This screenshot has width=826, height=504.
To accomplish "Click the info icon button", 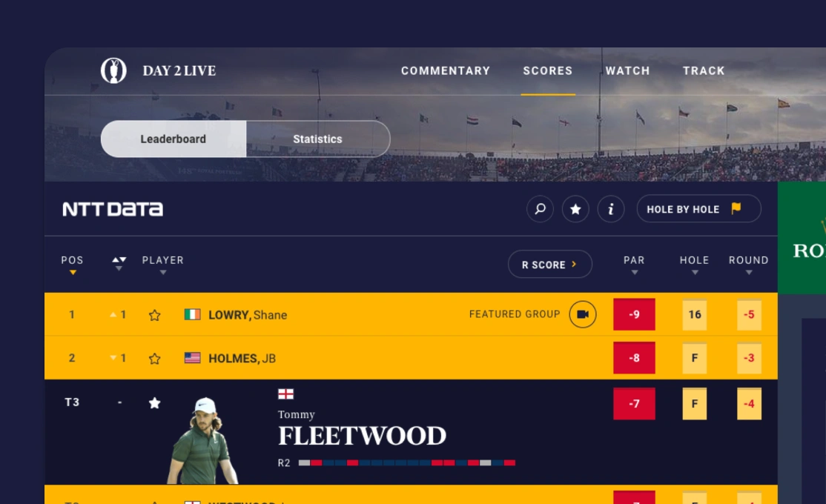I will point(610,209).
